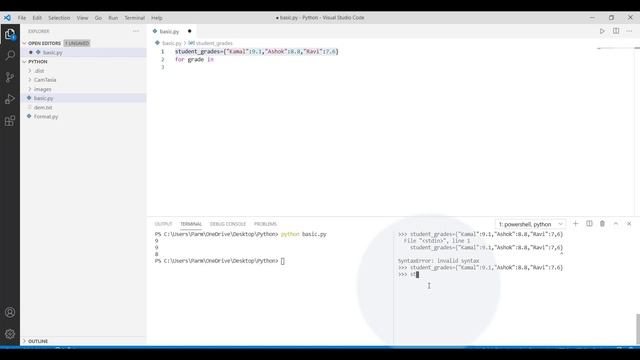The height and width of the screenshot is (360, 640).
Task: Create a new terminal with plus icon
Action: click(576, 224)
